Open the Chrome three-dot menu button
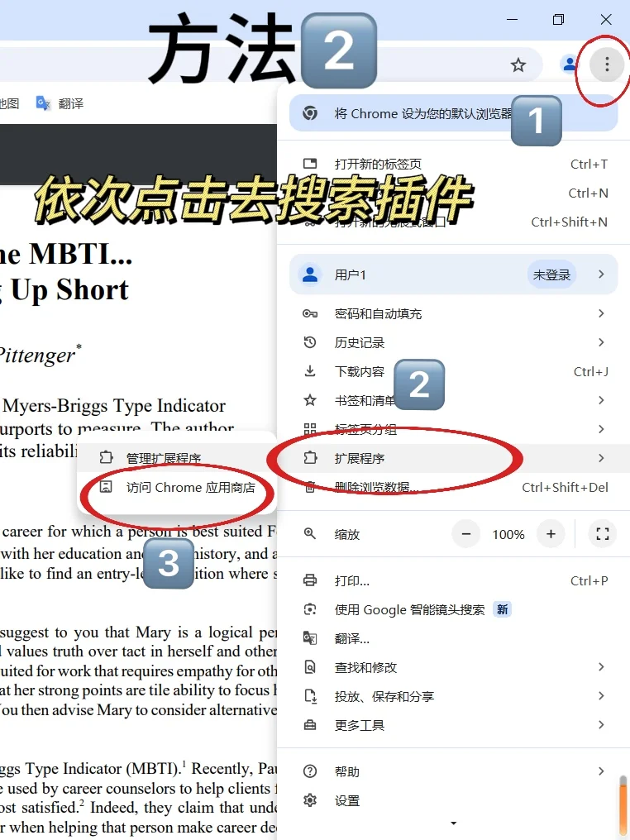 click(x=606, y=64)
